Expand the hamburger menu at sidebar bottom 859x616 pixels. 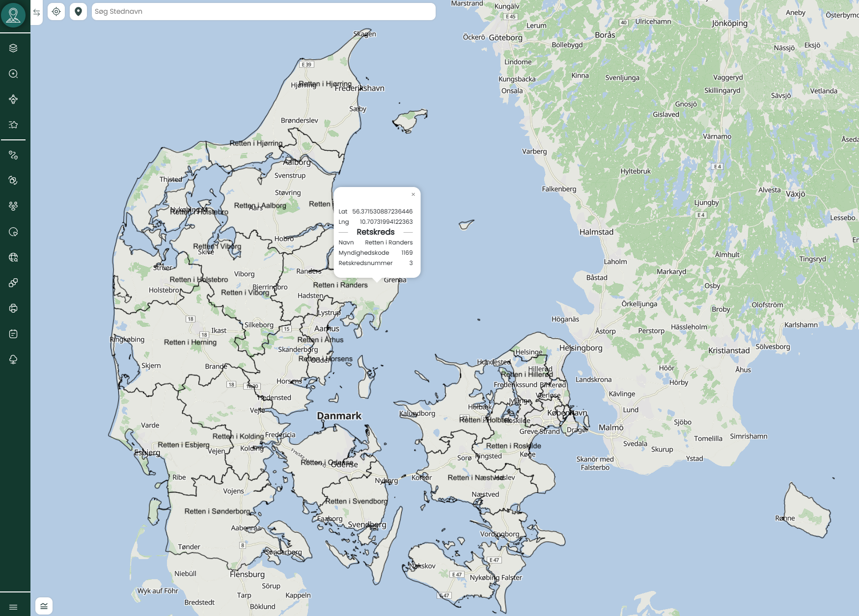pos(13,607)
